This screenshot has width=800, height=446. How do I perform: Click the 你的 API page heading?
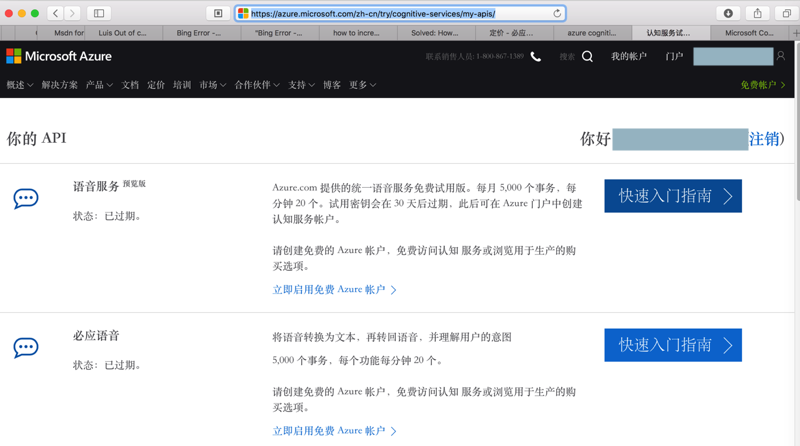[36, 138]
